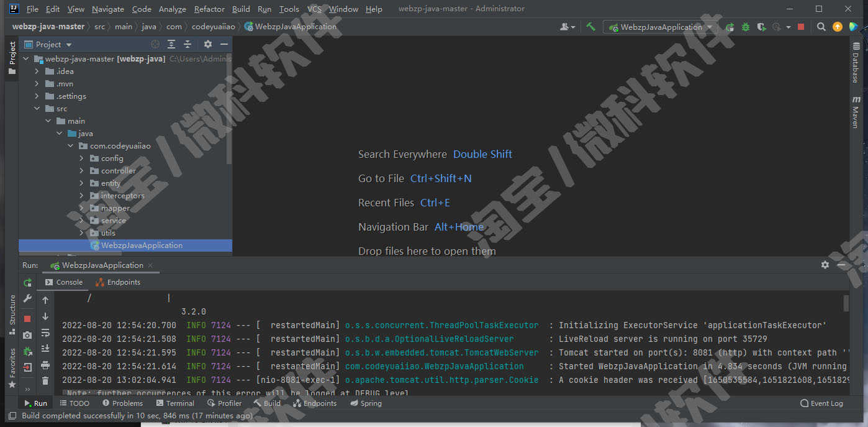Screen dimensions: 868x427
Task: Click the Exit (red arrow) icon in the Run panel
Action: point(27,368)
